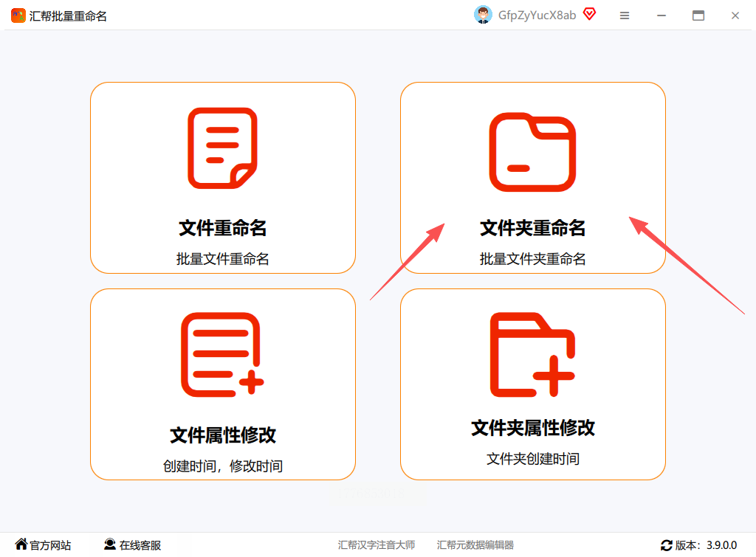Image resolution: width=756 pixels, height=557 pixels.
Task: Click the version refresh icon
Action: point(667,545)
